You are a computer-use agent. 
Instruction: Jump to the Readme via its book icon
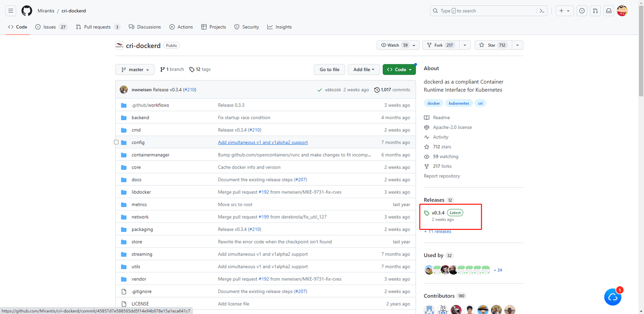click(426, 117)
